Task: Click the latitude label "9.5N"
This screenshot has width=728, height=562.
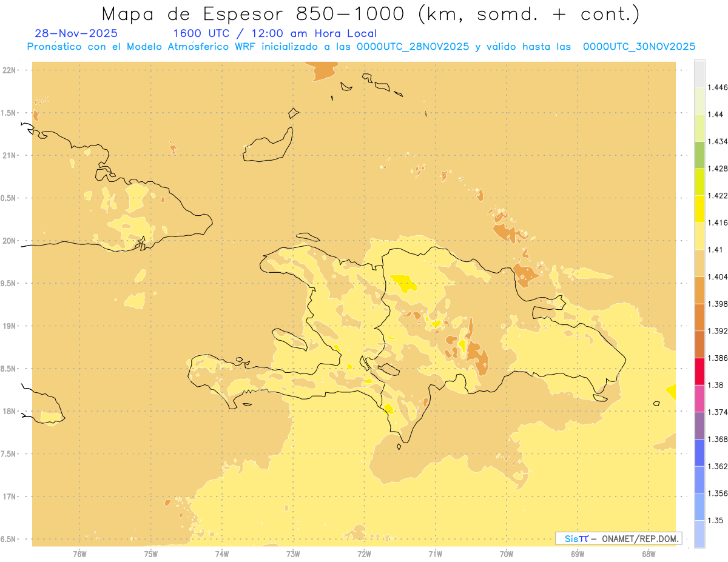Action: coord(8,283)
